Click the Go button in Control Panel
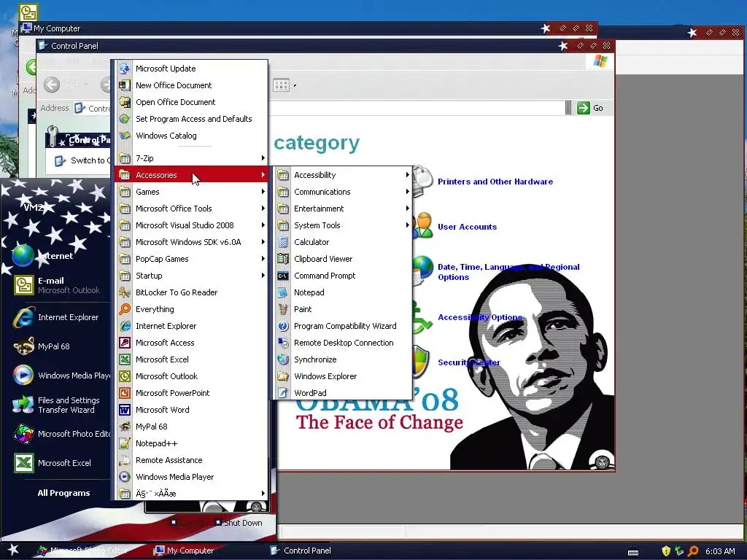This screenshot has width=747, height=560. point(590,108)
